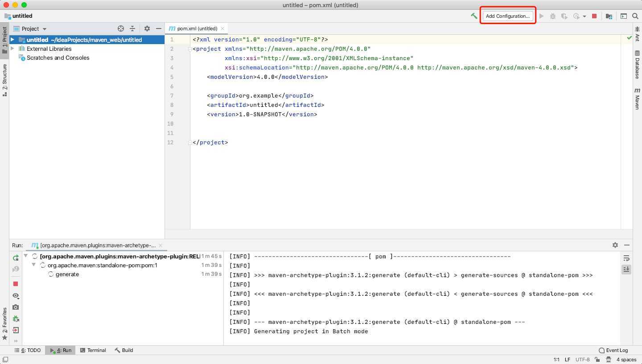The width and height of the screenshot is (642, 364).
Task: Fold the project XML tag in line 2
Action: coord(190,49)
